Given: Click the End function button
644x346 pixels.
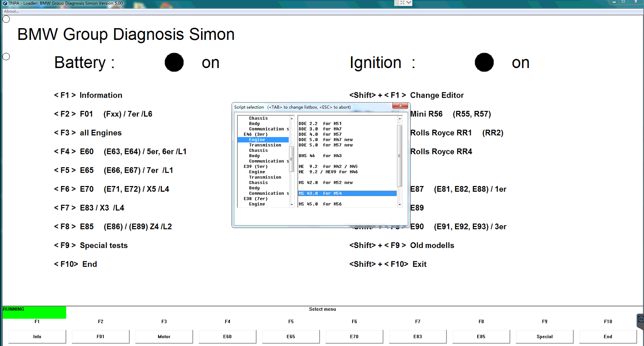Looking at the screenshot, I should click(x=608, y=336).
